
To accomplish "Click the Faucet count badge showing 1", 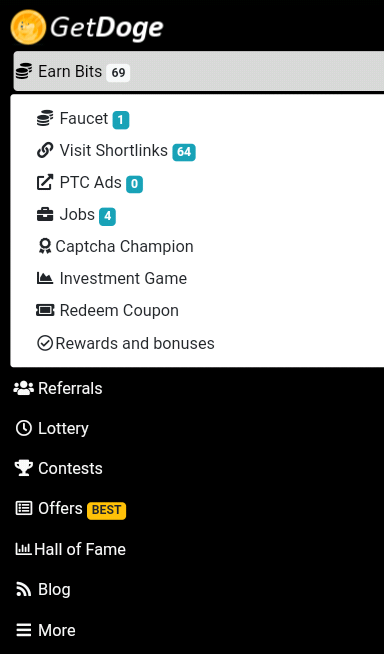I will click(120, 120).
